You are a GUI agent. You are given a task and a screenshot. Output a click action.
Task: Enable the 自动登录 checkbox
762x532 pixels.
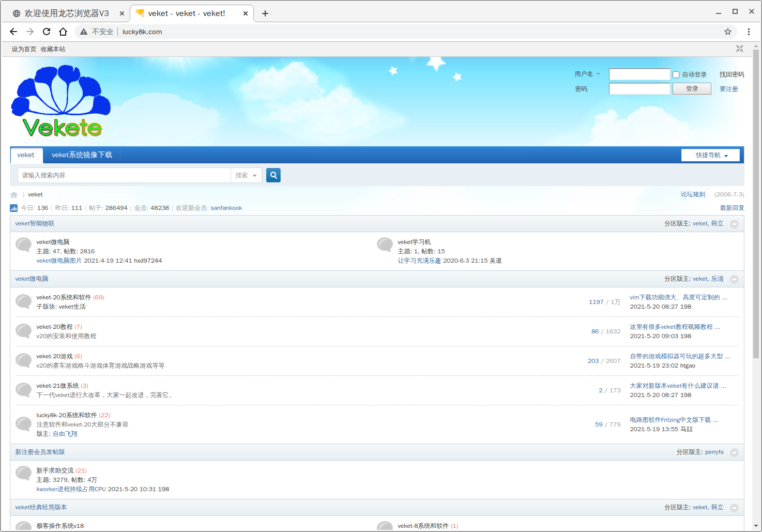pyautogui.click(x=676, y=74)
